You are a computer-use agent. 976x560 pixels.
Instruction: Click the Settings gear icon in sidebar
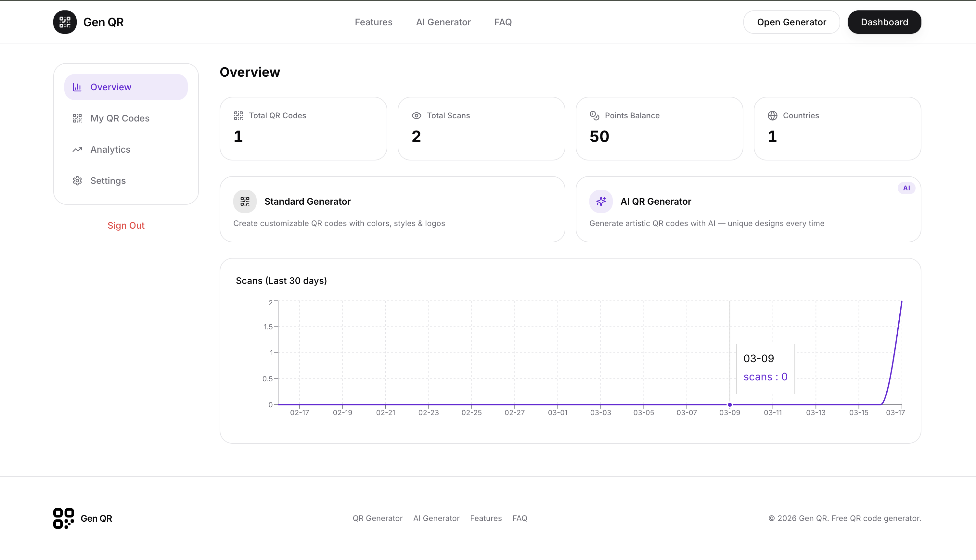click(77, 180)
